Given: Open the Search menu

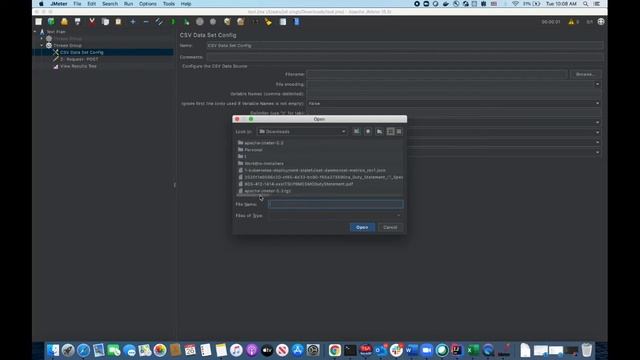Looking at the screenshot, I should pyautogui.click(x=110, y=4).
